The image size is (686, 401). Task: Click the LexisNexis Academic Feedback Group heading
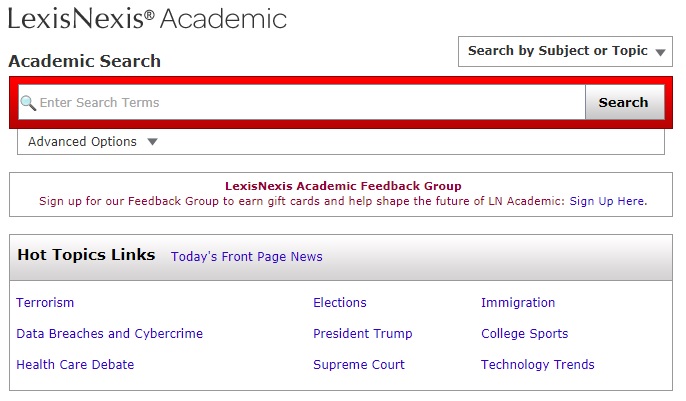coord(343,186)
